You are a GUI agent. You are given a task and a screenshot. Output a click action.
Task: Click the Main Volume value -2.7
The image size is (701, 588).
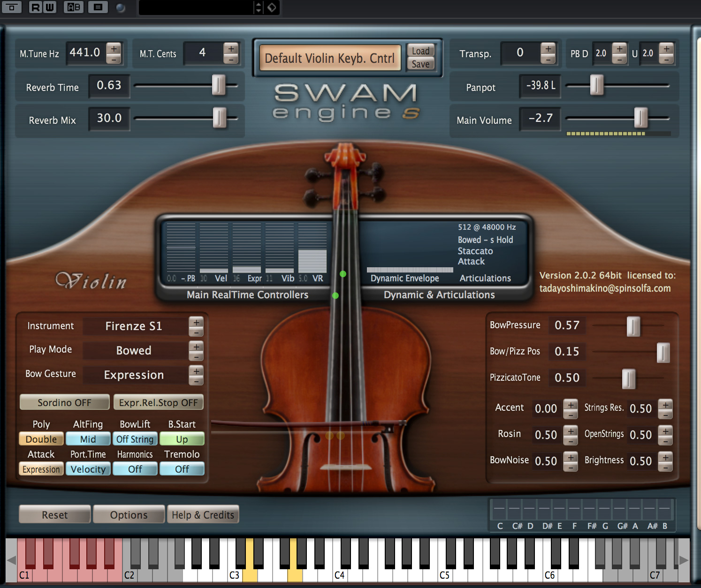541,118
